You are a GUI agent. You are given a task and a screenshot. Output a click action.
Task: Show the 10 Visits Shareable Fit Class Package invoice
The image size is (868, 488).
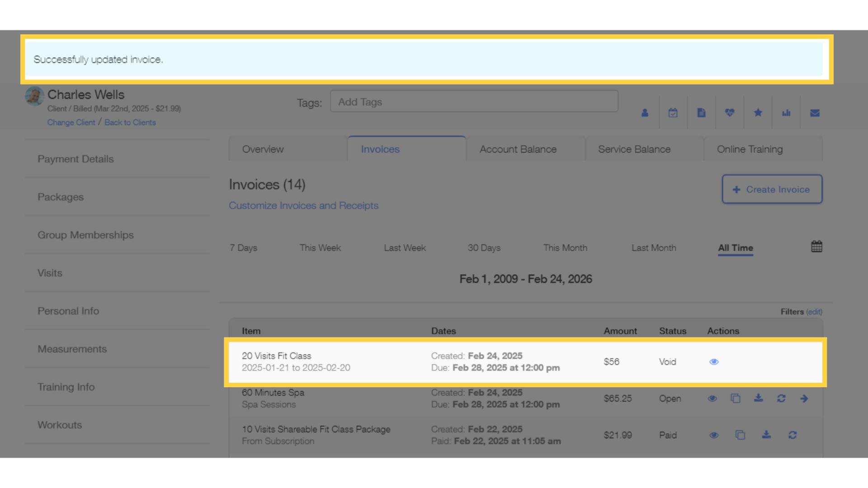pyautogui.click(x=714, y=435)
